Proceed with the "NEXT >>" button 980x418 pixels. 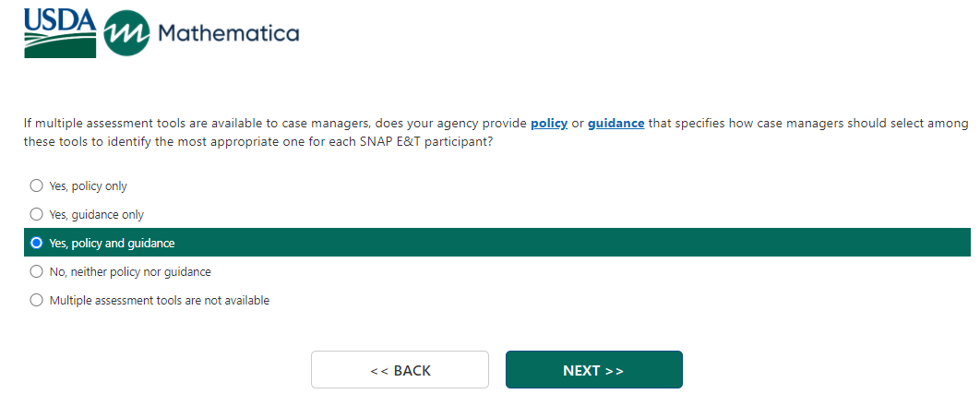click(593, 370)
